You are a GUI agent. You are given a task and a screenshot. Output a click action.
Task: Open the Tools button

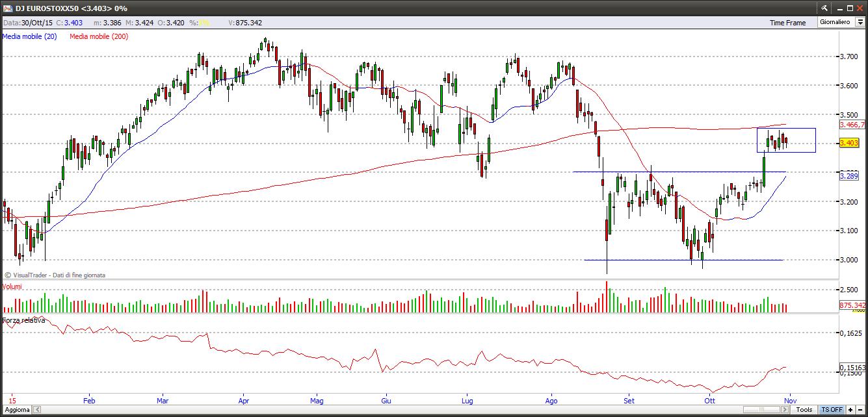coord(804,410)
